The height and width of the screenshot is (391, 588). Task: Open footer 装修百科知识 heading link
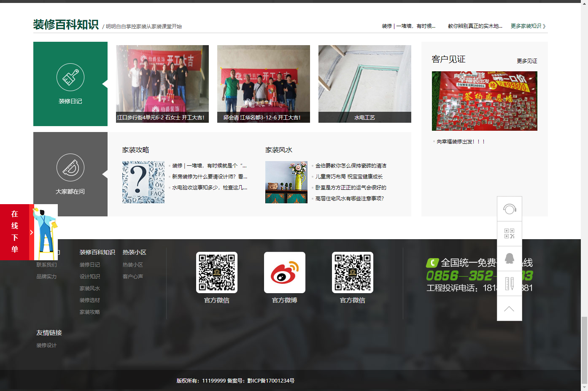[x=97, y=252]
